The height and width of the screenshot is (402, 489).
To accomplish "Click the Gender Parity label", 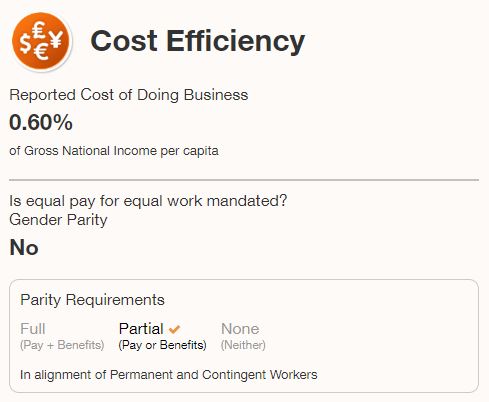I will [58, 220].
